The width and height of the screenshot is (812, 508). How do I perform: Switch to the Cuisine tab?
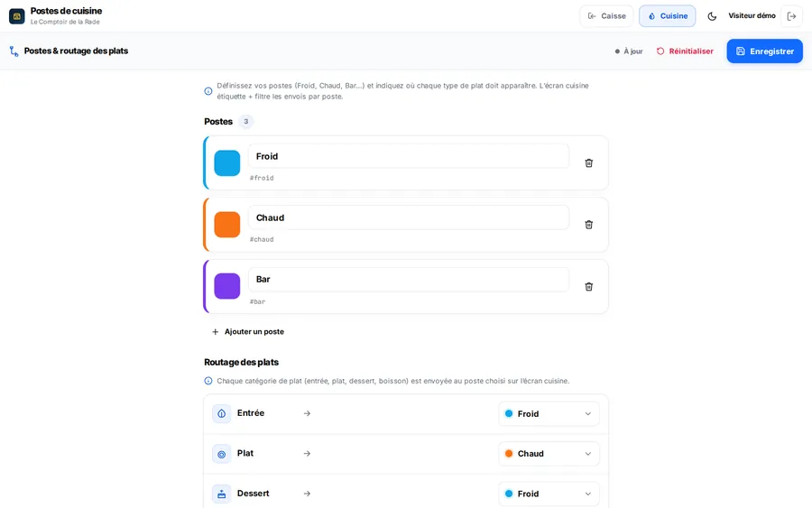pos(667,16)
